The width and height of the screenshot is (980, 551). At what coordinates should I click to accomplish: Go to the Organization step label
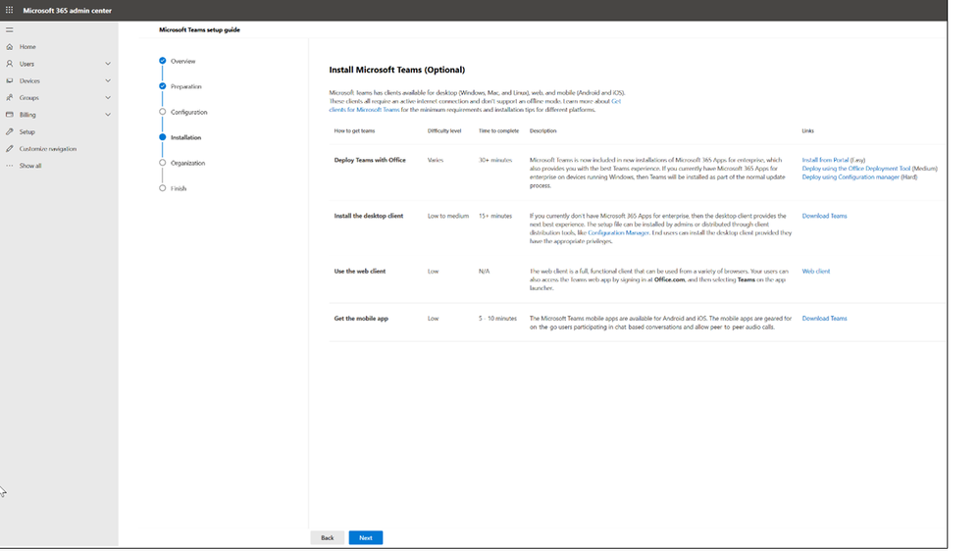pyautogui.click(x=187, y=163)
